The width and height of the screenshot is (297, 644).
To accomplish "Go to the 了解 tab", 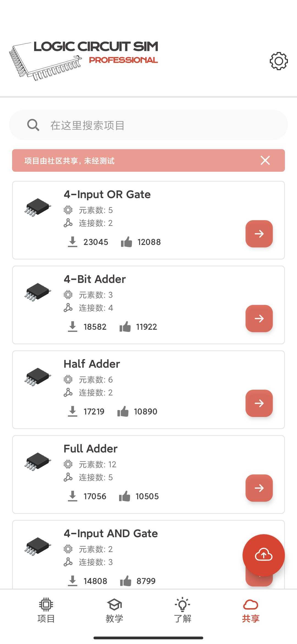I will (182, 610).
